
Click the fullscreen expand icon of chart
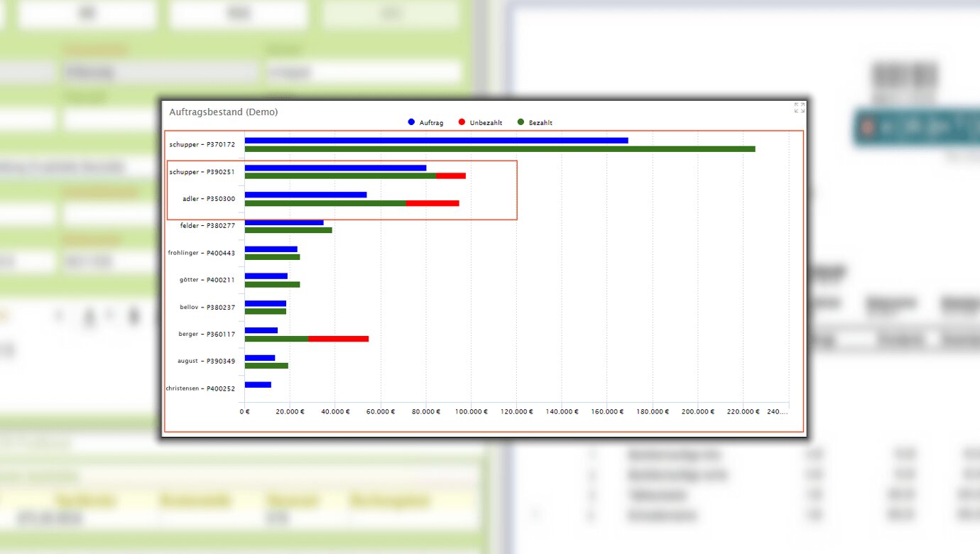[x=799, y=108]
